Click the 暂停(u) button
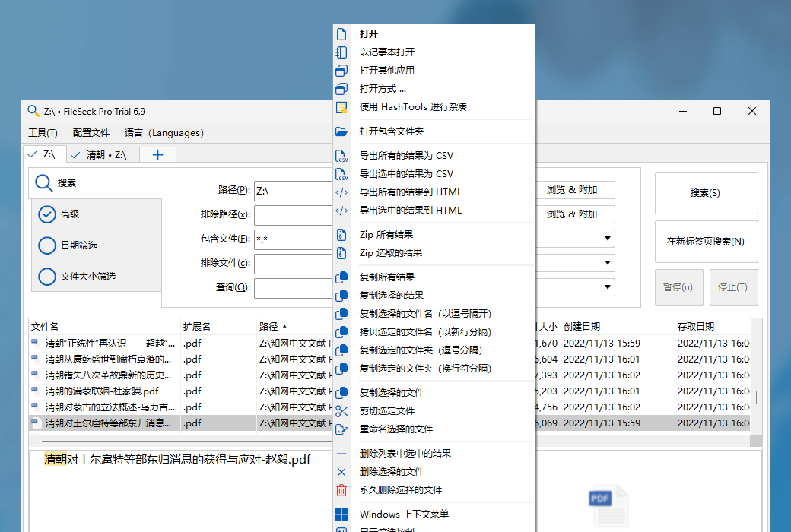Viewport: 791px width, 532px height. [678, 287]
